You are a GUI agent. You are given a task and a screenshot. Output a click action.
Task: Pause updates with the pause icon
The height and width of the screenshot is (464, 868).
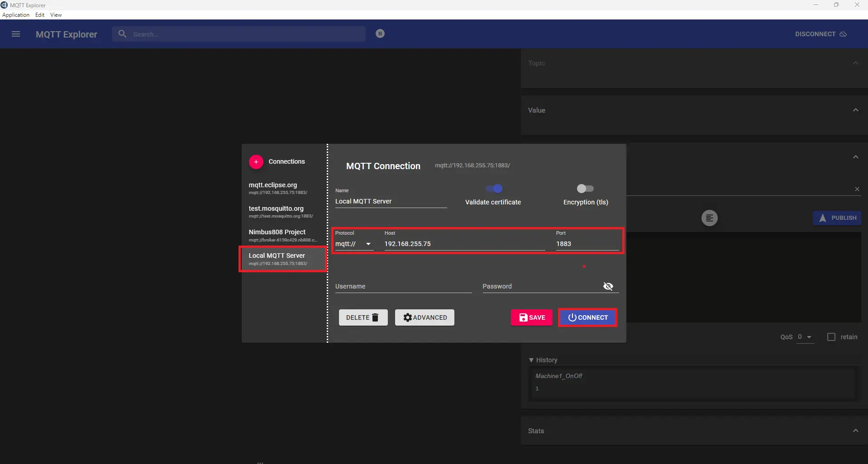[380, 33]
